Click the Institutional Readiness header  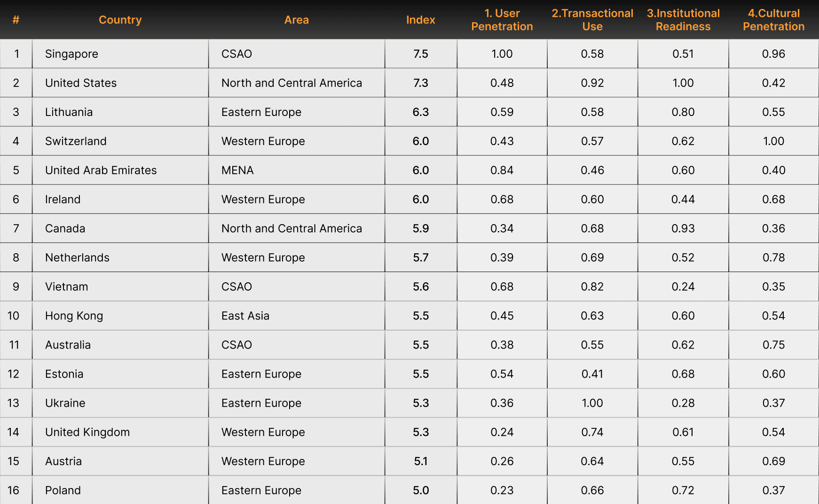coord(683,20)
